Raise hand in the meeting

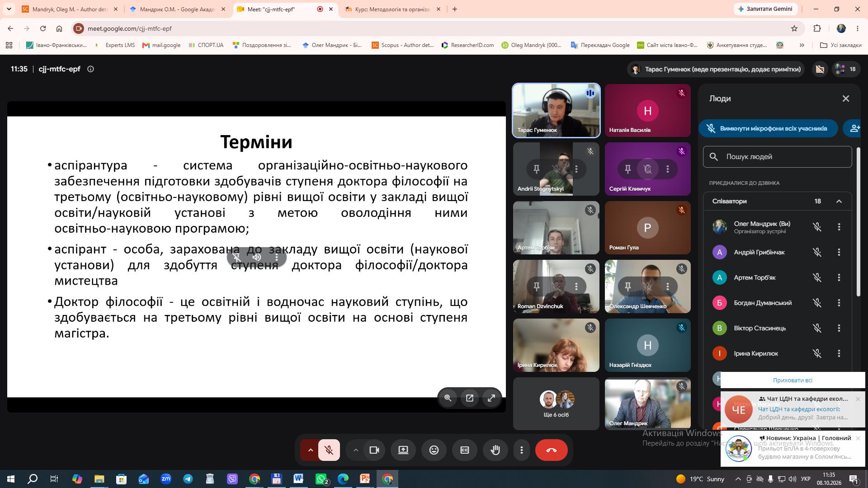tap(495, 450)
